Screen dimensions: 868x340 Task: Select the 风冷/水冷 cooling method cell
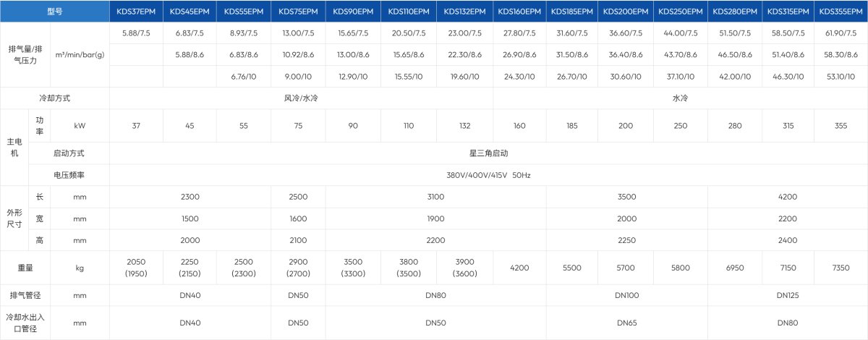tap(301, 98)
